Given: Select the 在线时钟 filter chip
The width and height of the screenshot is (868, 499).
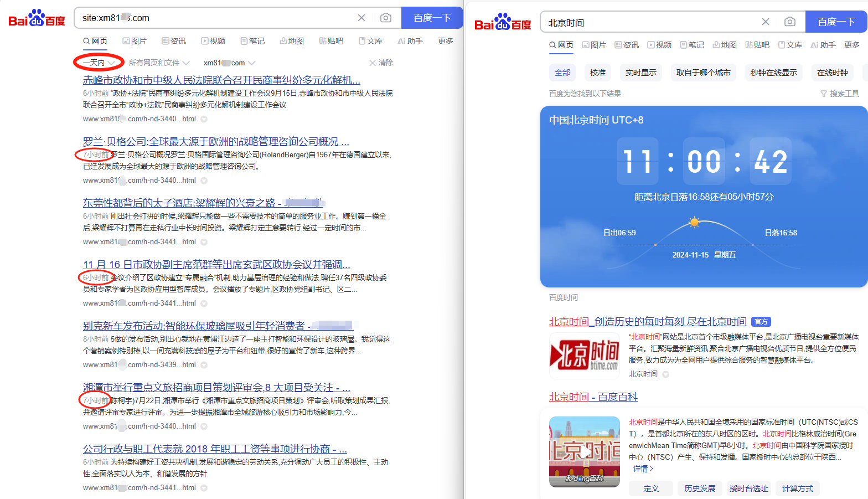Looking at the screenshot, I should (x=833, y=73).
